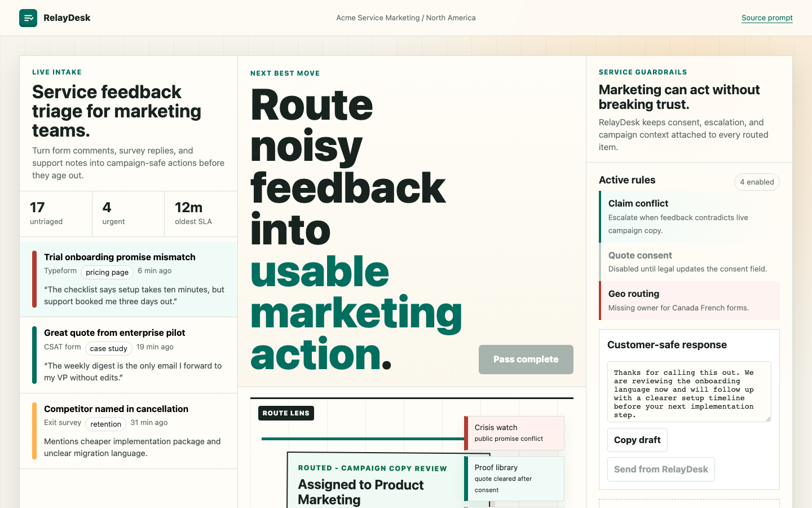The height and width of the screenshot is (508, 812).
Task: Click in the customer-safe response text area
Action: tap(689, 392)
